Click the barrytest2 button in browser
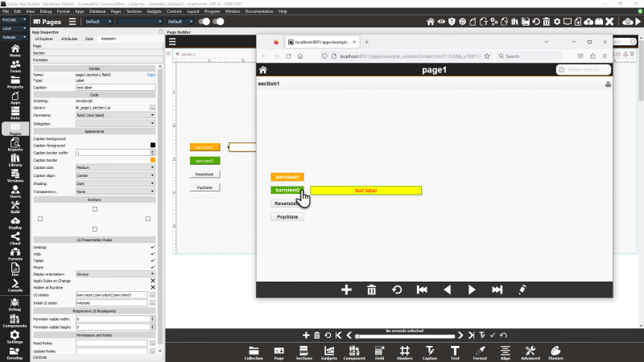Viewport: 644px width, 362px height. 287,190
